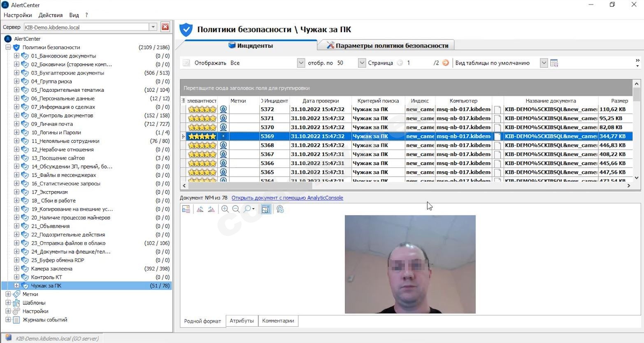The image size is (644, 343).
Task: Click the webcam icon in incident 5368 row
Action: click(223, 145)
